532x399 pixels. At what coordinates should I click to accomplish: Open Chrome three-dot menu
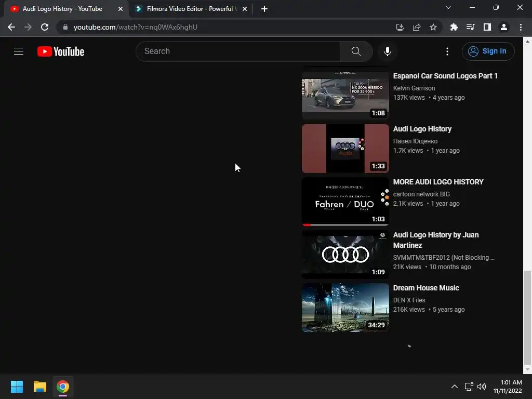click(x=521, y=27)
